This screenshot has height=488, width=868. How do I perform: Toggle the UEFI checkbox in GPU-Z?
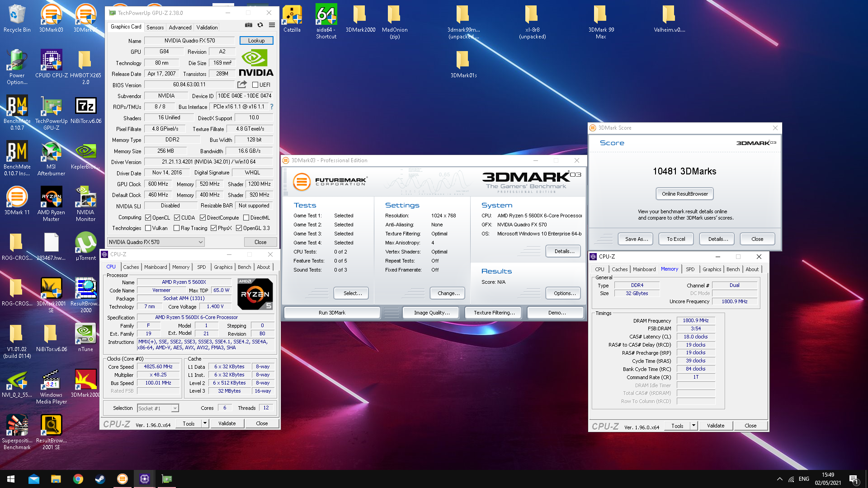point(255,85)
